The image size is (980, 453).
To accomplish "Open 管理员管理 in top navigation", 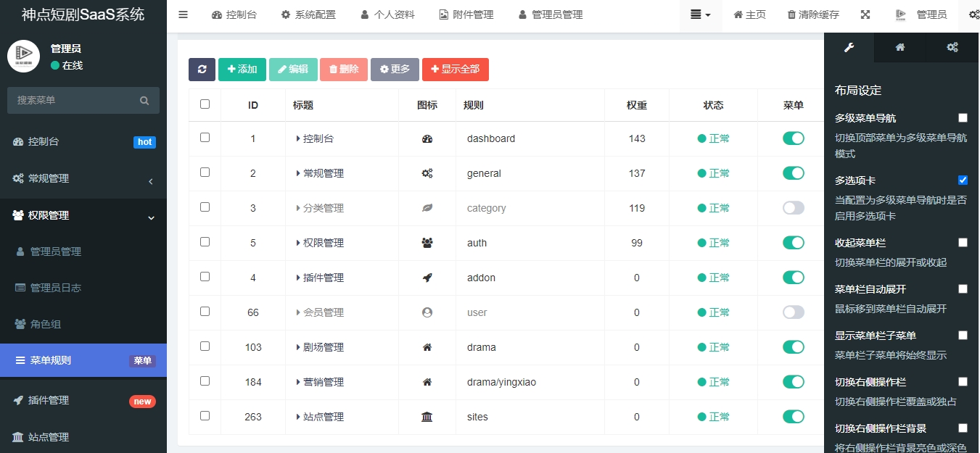I will point(551,14).
